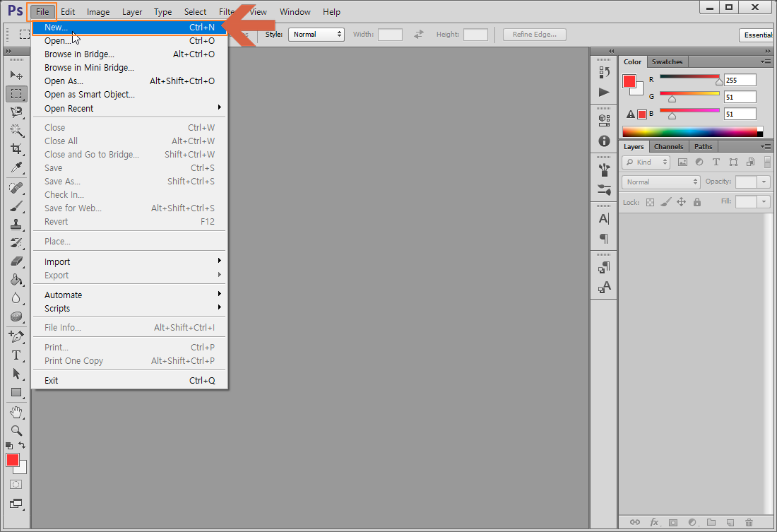
Task: Select the Move tool
Action: pos(16,75)
